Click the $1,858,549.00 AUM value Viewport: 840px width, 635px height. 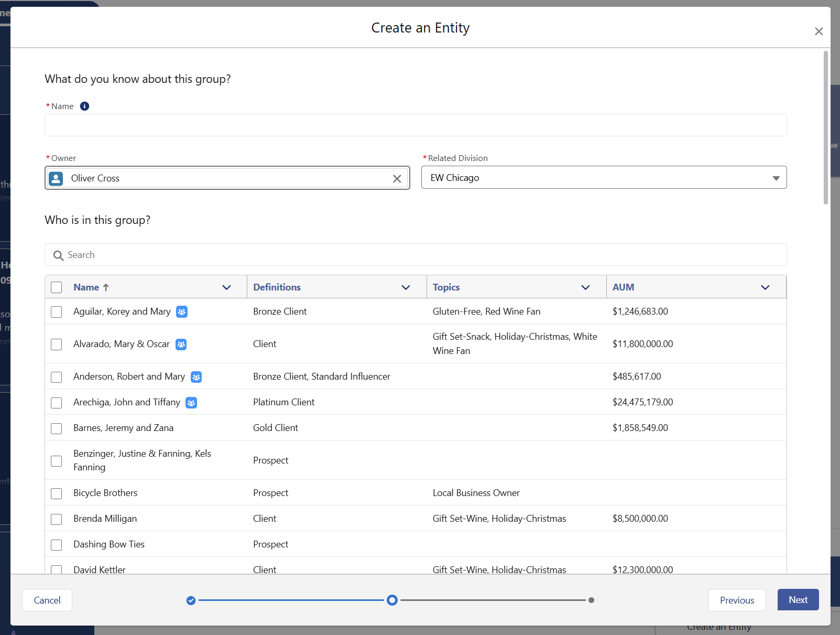(x=640, y=428)
